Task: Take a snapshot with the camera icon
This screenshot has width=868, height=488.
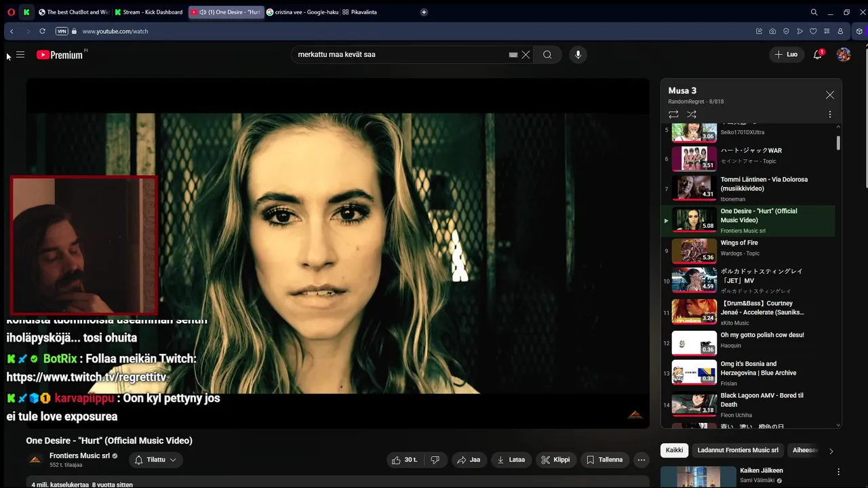Action: click(x=772, y=31)
